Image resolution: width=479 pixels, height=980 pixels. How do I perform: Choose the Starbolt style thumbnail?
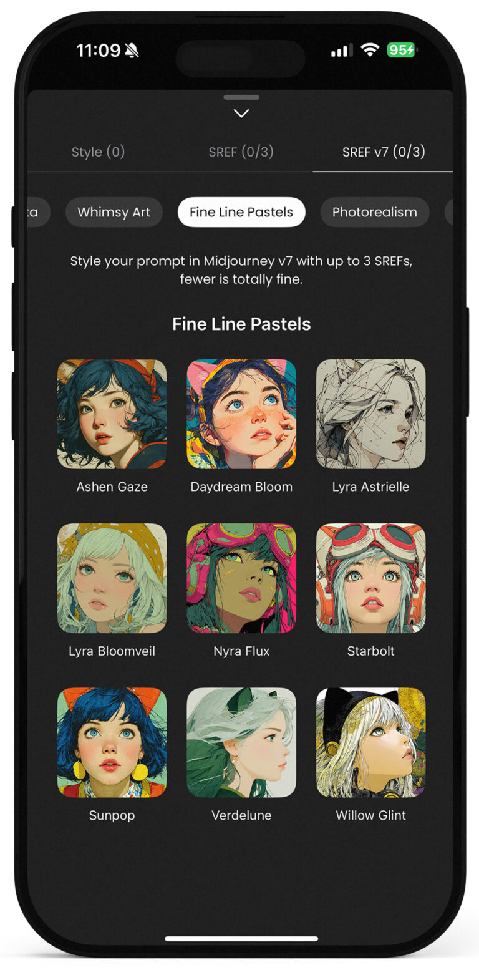[x=370, y=578]
